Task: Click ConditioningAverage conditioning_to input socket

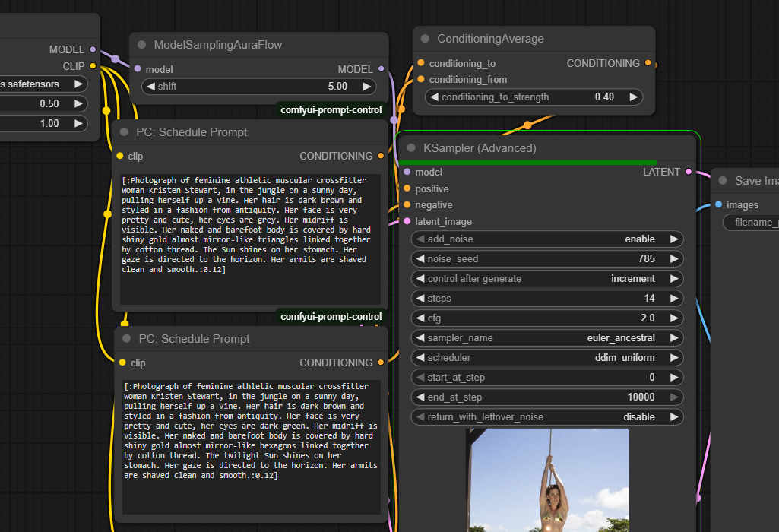Action: click(421, 63)
